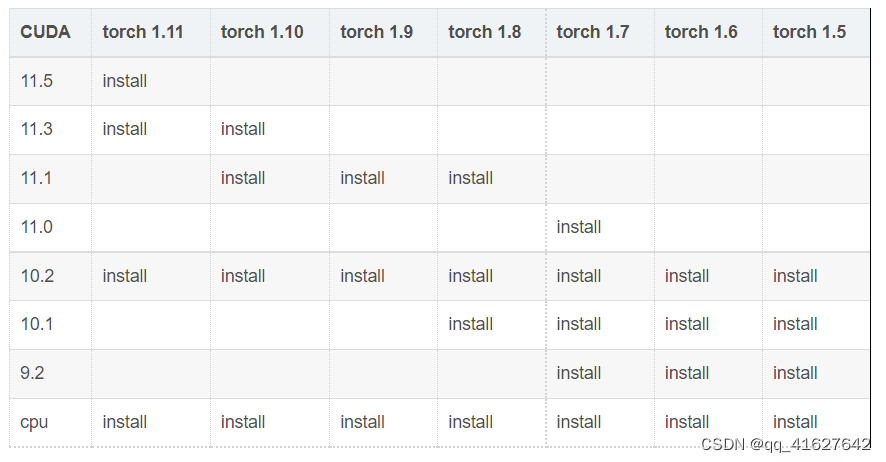Click install for CUDA 9.2 torch 1.7
The image size is (886, 462).
point(579,373)
